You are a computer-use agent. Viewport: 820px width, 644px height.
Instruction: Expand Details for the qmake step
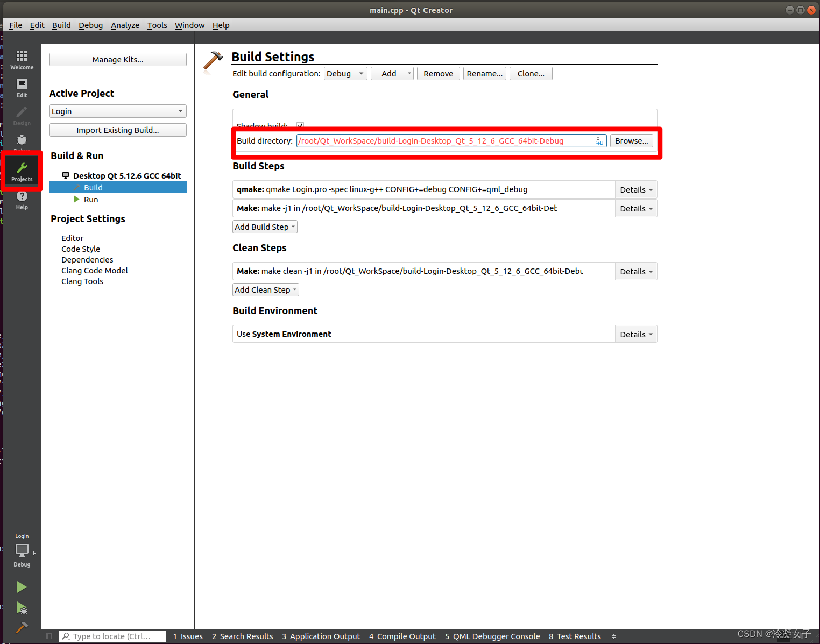click(636, 190)
